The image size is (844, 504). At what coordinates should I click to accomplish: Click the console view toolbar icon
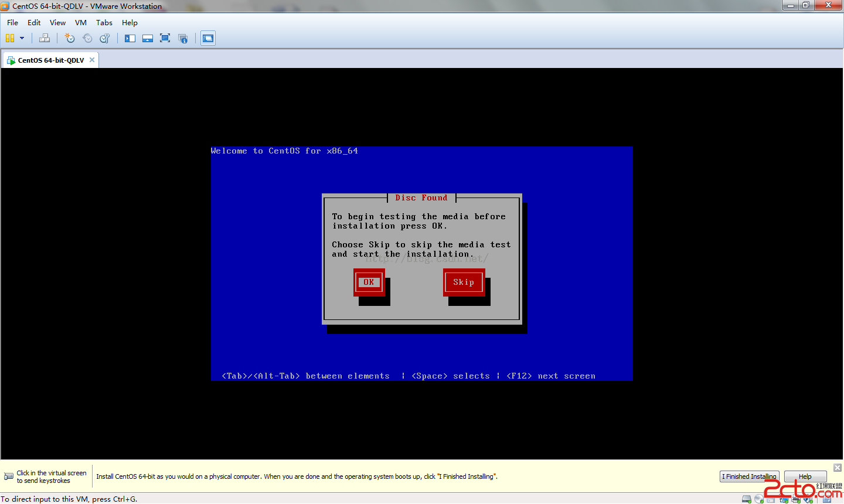pos(208,38)
